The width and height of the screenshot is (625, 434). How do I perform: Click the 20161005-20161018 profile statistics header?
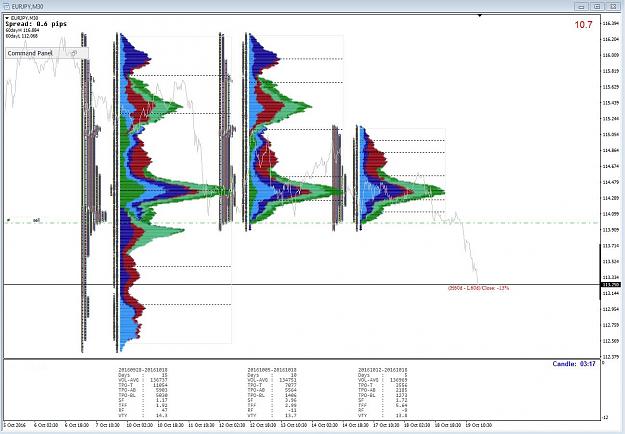pos(272,370)
